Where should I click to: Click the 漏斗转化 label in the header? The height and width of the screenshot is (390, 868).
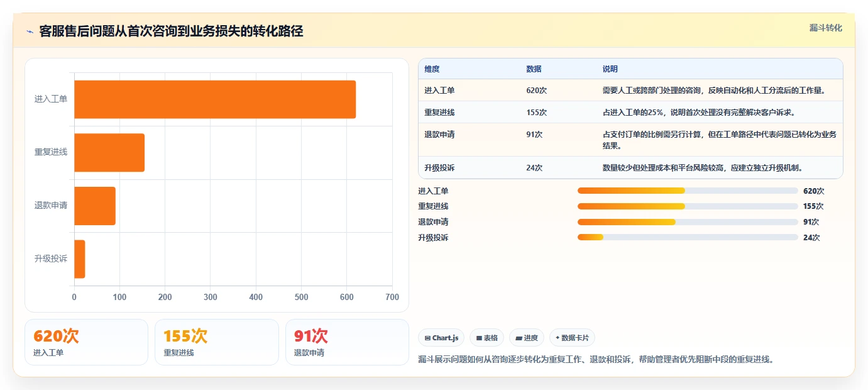[825, 28]
